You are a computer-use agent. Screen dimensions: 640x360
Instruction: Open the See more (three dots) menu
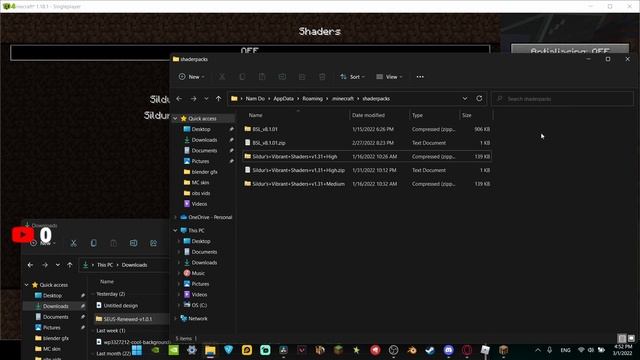(420, 77)
